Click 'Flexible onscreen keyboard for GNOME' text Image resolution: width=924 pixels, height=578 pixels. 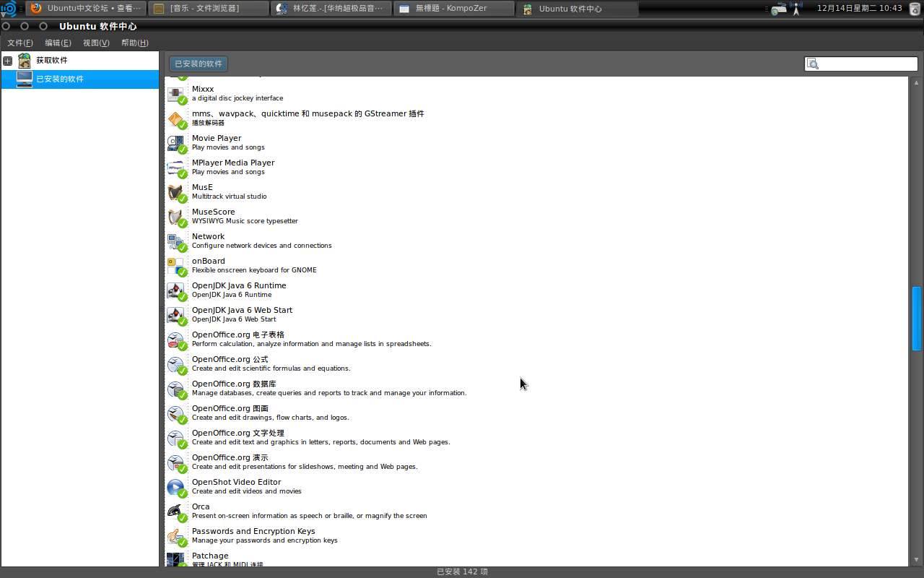coord(254,270)
